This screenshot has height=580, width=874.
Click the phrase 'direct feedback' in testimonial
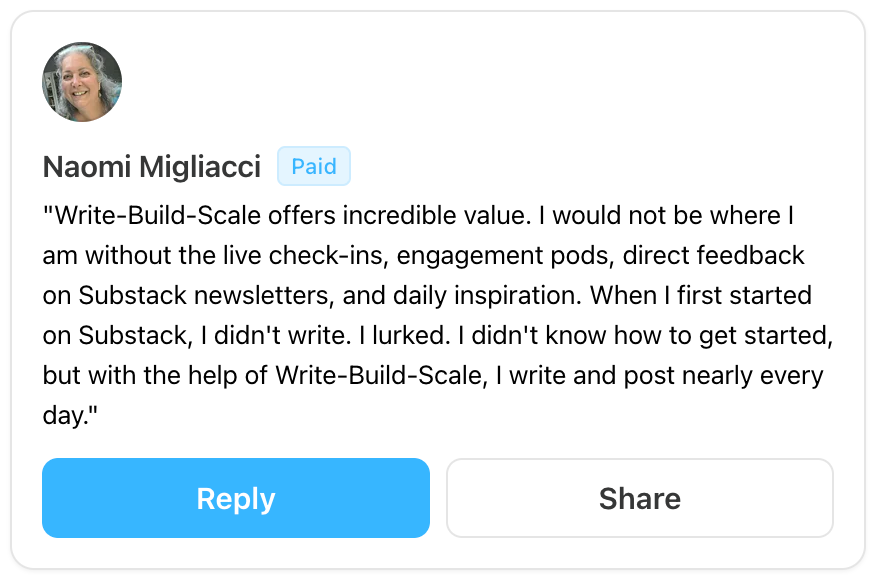pyautogui.click(x=713, y=256)
